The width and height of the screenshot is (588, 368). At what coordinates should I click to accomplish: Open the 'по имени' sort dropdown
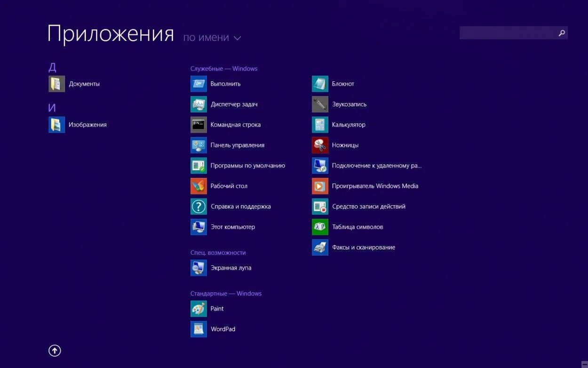click(x=212, y=38)
